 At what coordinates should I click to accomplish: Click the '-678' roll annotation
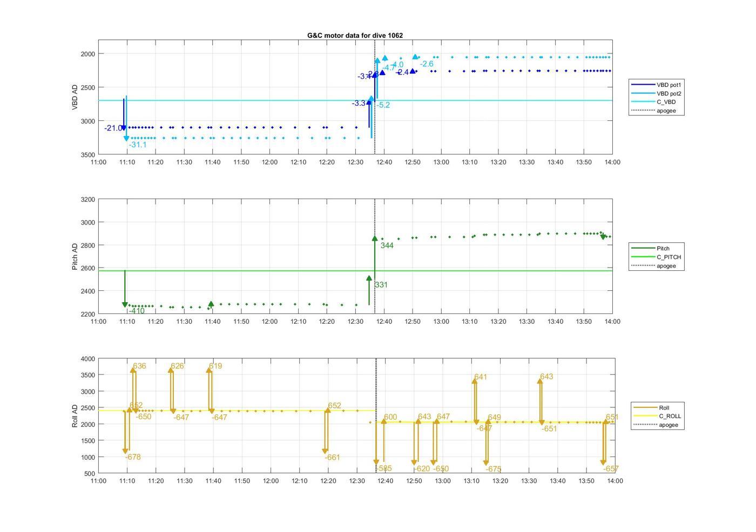coord(133,457)
